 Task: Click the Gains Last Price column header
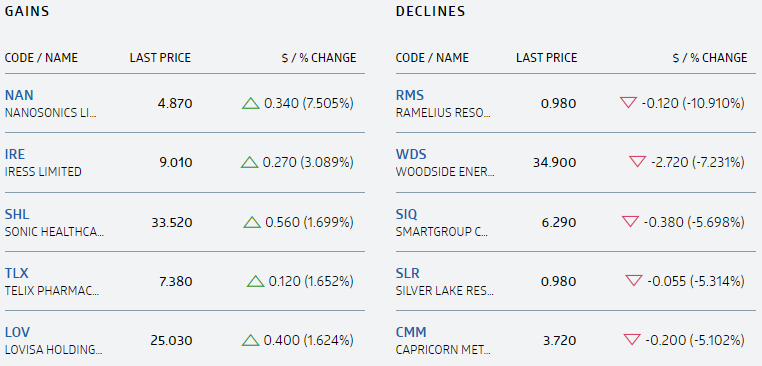pos(160,58)
